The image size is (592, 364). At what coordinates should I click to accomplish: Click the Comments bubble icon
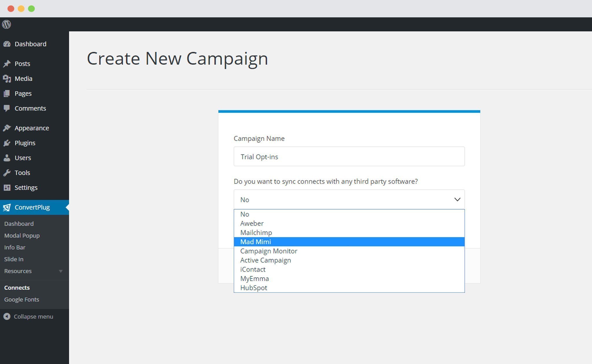click(x=7, y=108)
